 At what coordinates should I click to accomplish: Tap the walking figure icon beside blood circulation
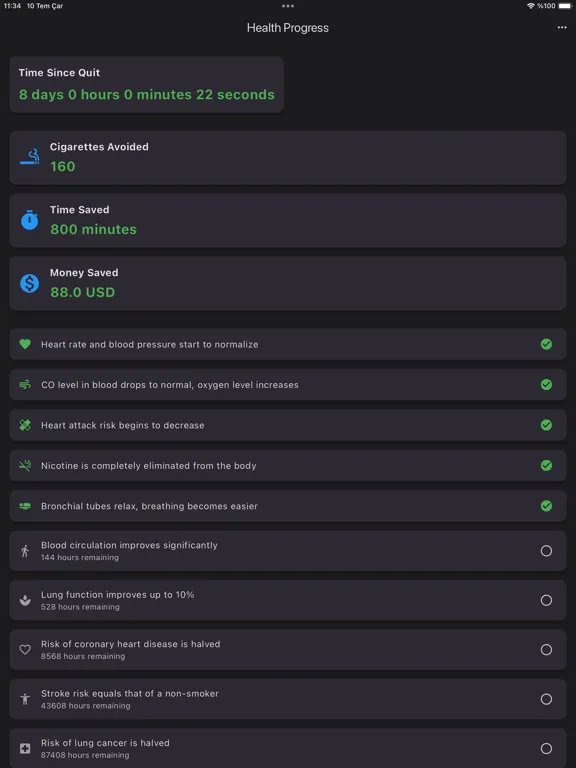[x=25, y=551]
